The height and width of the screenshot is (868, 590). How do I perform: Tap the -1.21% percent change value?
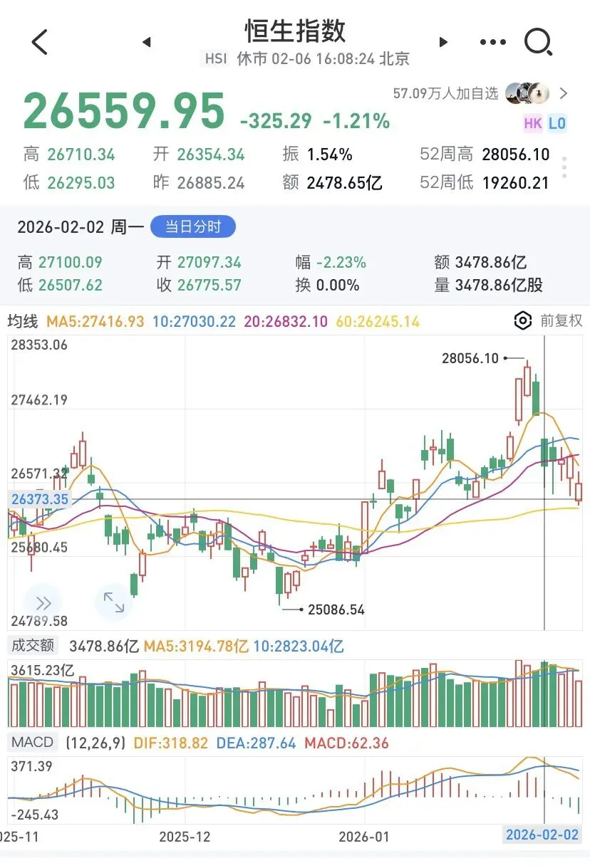[x=357, y=122]
